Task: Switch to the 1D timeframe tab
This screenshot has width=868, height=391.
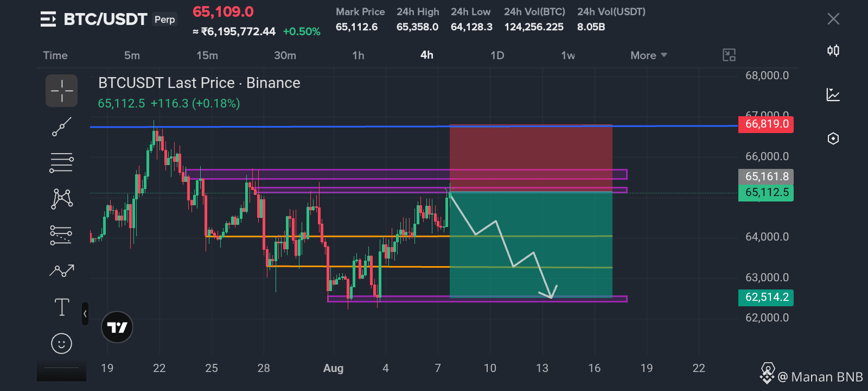Action: [x=497, y=55]
